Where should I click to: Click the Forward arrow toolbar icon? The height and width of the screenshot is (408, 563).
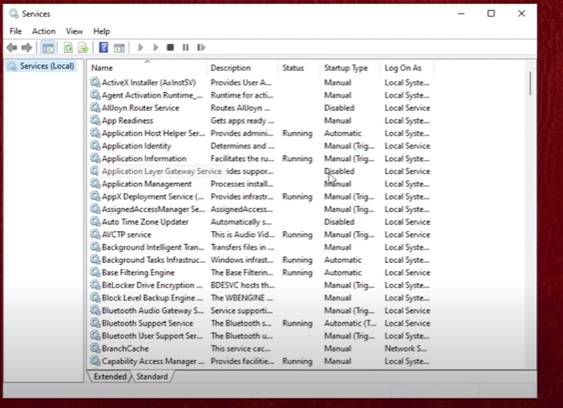(x=27, y=47)
